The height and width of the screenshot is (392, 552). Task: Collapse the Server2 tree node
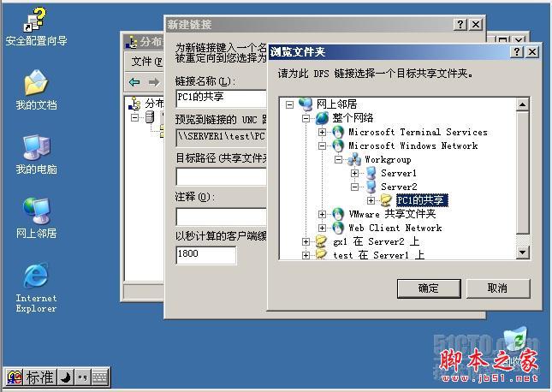(x=354, y=187)
